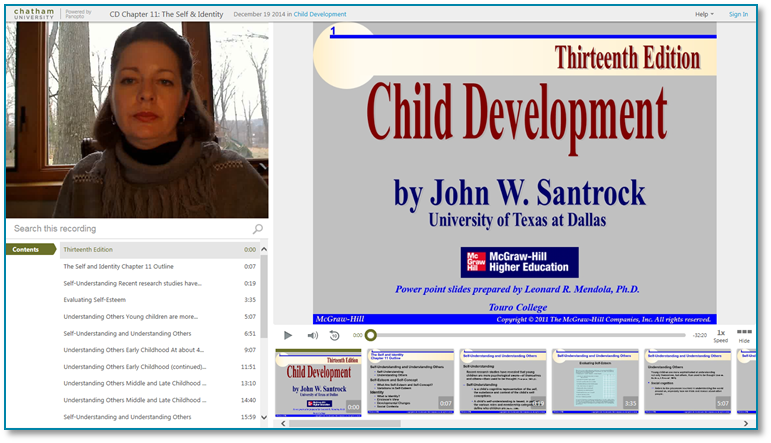
Task: Open the Child Development folder link
Action: (320, 14)
